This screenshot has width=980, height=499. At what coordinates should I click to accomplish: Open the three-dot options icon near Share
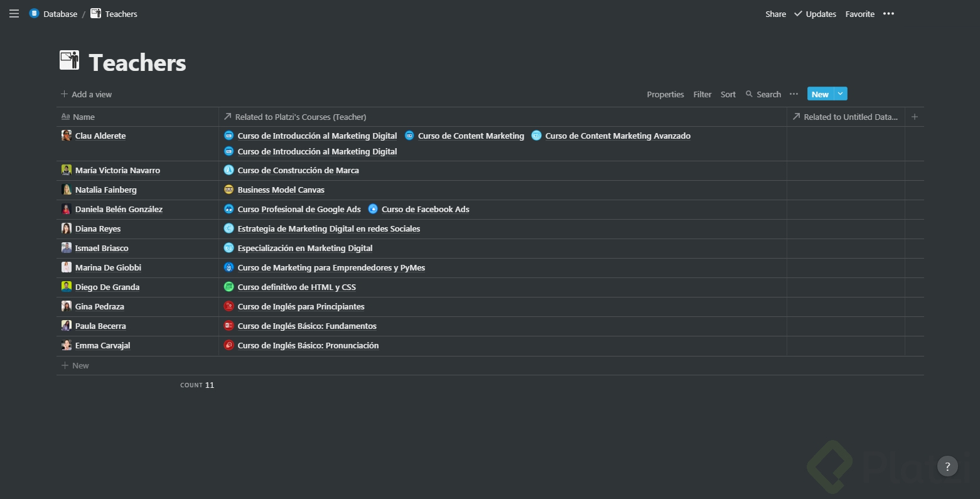888,13
